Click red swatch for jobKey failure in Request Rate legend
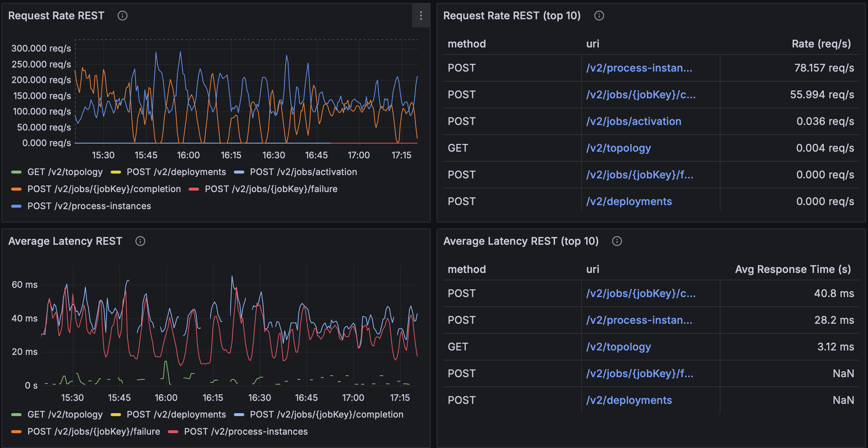868x448 pixels. 194,189
